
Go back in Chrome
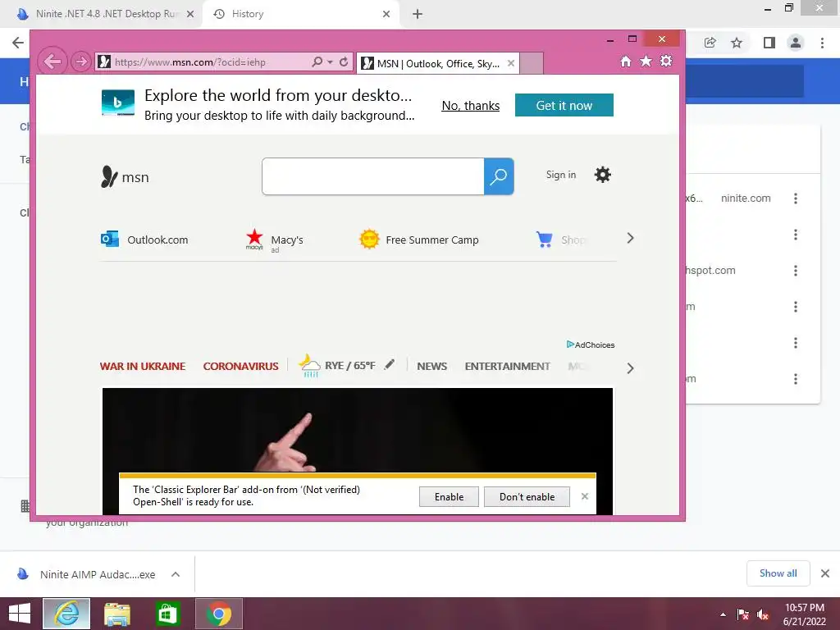[18, 43]
